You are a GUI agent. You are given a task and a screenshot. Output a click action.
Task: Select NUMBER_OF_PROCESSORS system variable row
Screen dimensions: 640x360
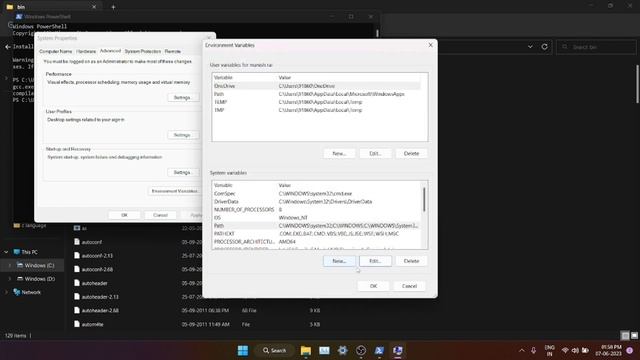point(317,209)
